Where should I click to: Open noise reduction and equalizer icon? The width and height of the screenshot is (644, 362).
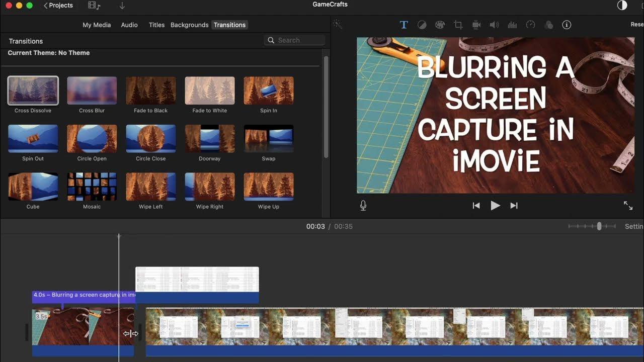[x=512, y=25]
